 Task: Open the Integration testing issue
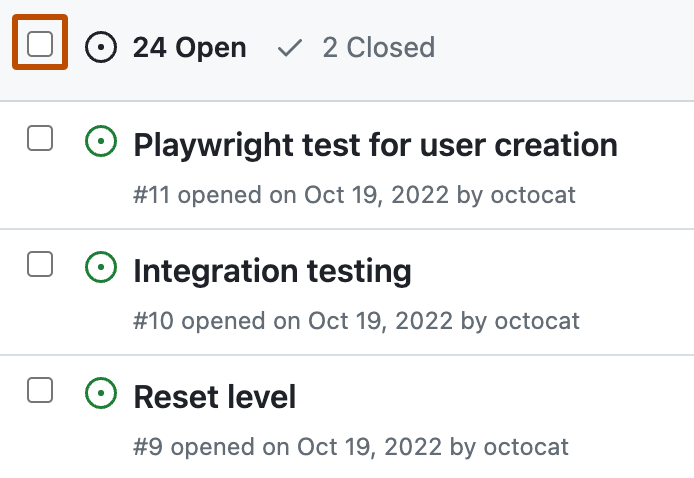click(x=272, y=271)
